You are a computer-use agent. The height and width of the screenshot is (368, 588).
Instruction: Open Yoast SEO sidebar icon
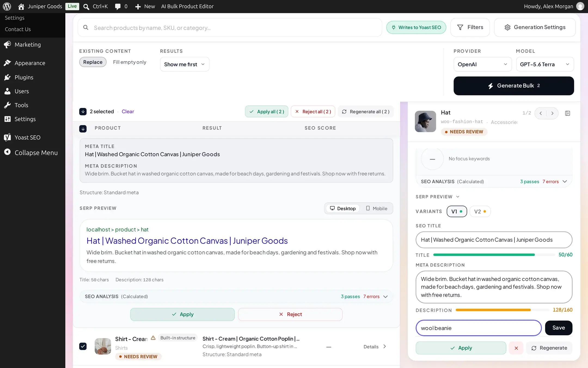(x=7, y=137)
